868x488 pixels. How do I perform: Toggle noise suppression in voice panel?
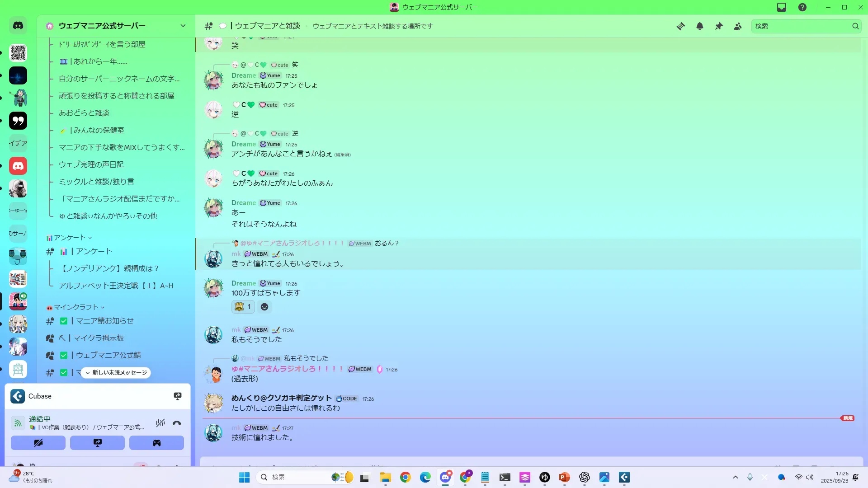[x=160, y=423]
